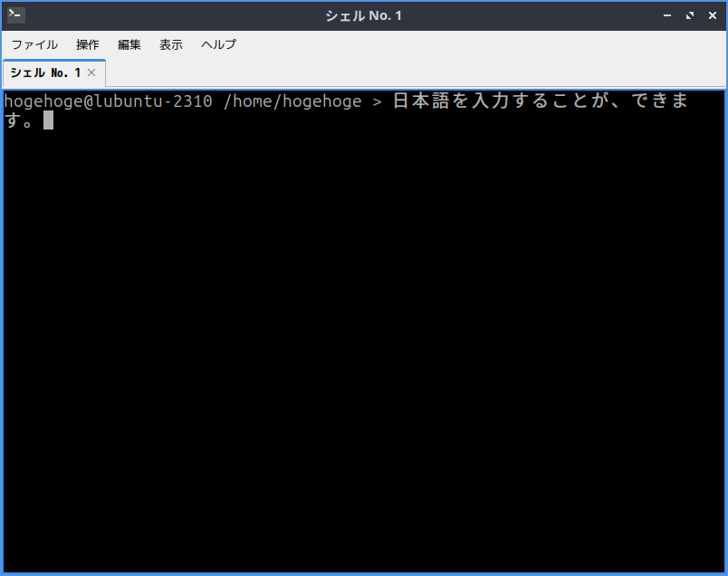Maximize the terminal window

click(x=690, y=15)
